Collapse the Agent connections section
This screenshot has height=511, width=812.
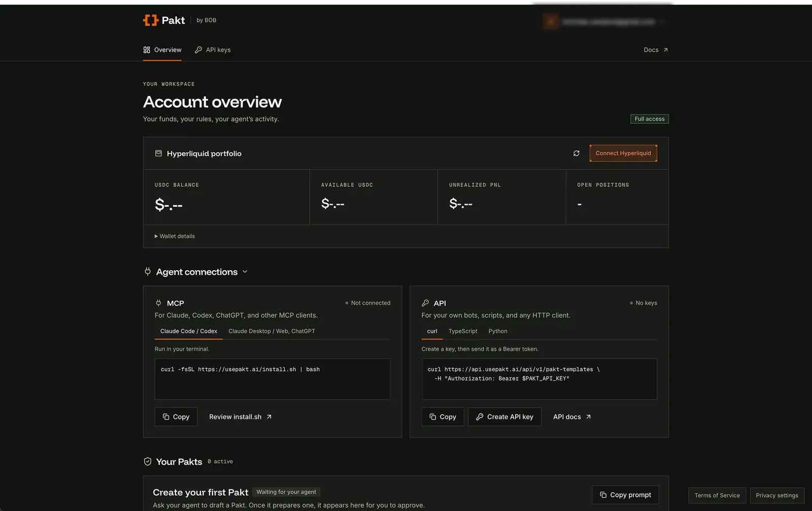coord(245,272)
